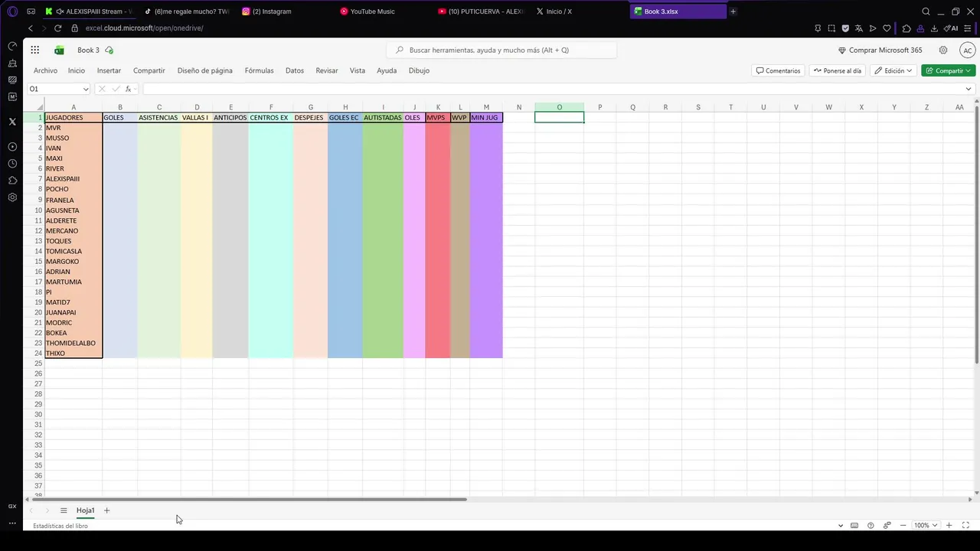Click the cloud saved status icon beside Book 3

109,50
